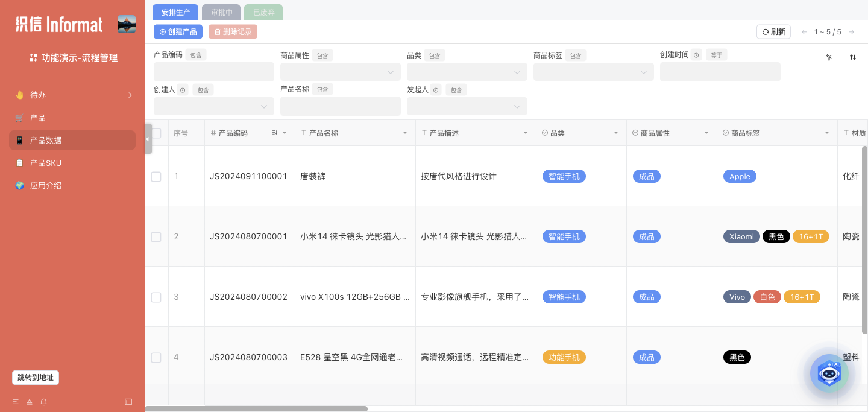Open the 发起人 filter dropdown
868x412 pixels.
tap(467, 106)
